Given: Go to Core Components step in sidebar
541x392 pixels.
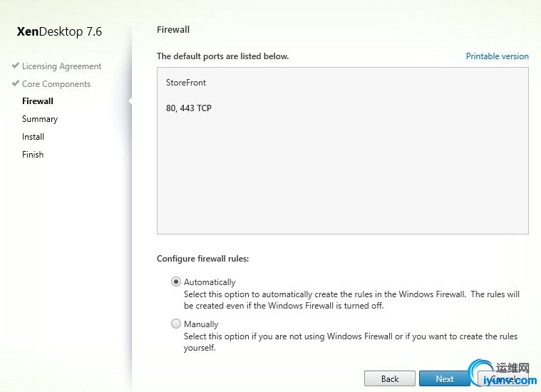Looking at the screenshot, I should [x=56, y=84].
